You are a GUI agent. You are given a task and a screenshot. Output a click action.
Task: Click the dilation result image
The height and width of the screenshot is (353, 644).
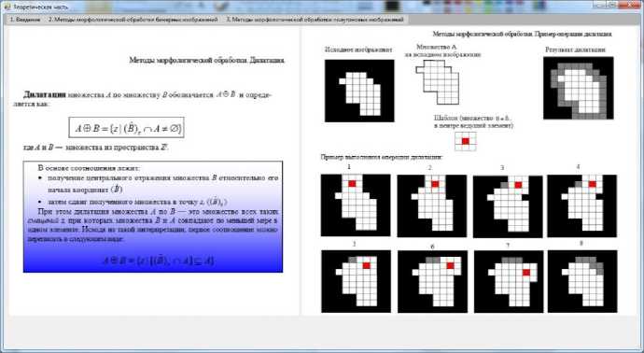click(579, 88)
